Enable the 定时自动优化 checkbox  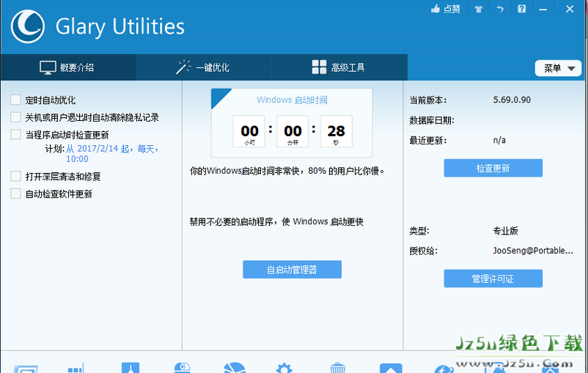(15, 100)
